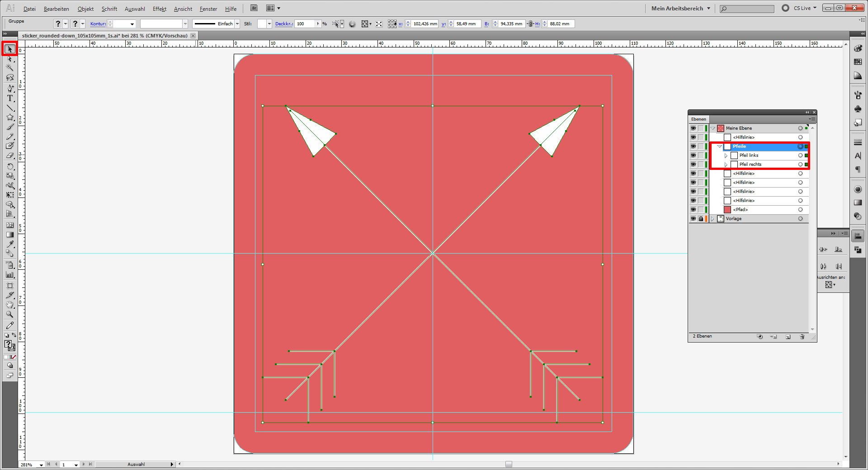The height and width of the screenshot is (470, 868).
Task: Open the Objekt menu
Action: pos(85,9)
